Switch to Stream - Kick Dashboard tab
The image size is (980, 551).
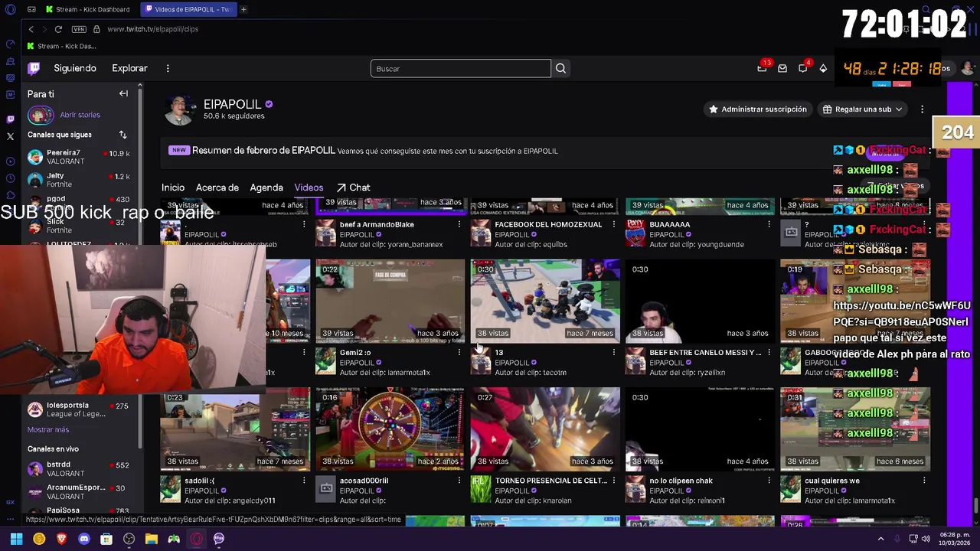(87, 9)
